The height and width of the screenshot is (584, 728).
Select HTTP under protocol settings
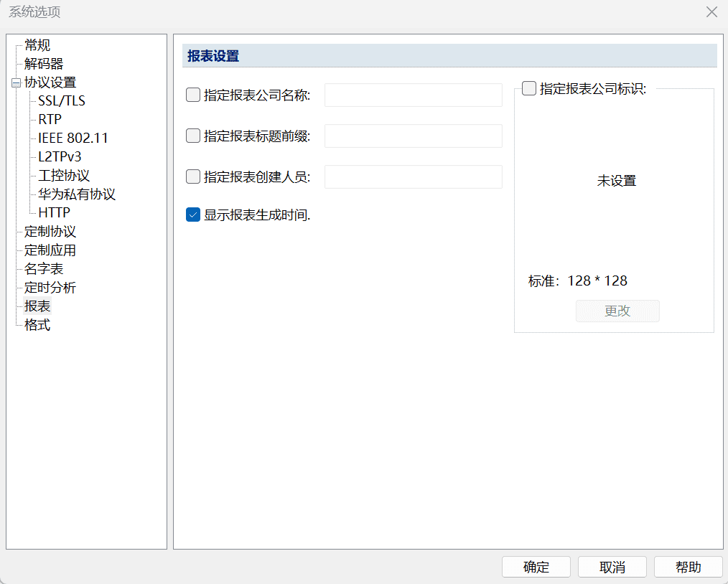pos(54,213)
